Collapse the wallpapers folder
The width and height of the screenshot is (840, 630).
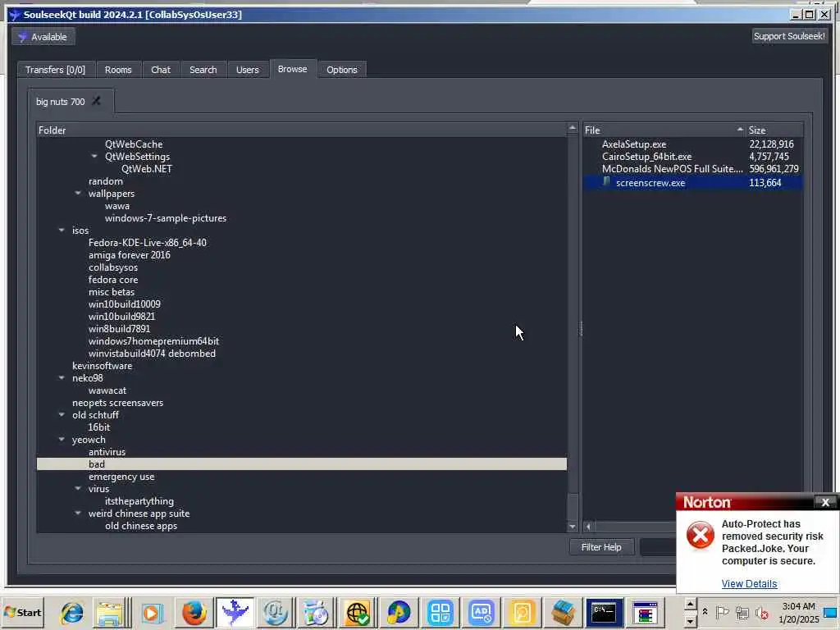tap(78, 193)
